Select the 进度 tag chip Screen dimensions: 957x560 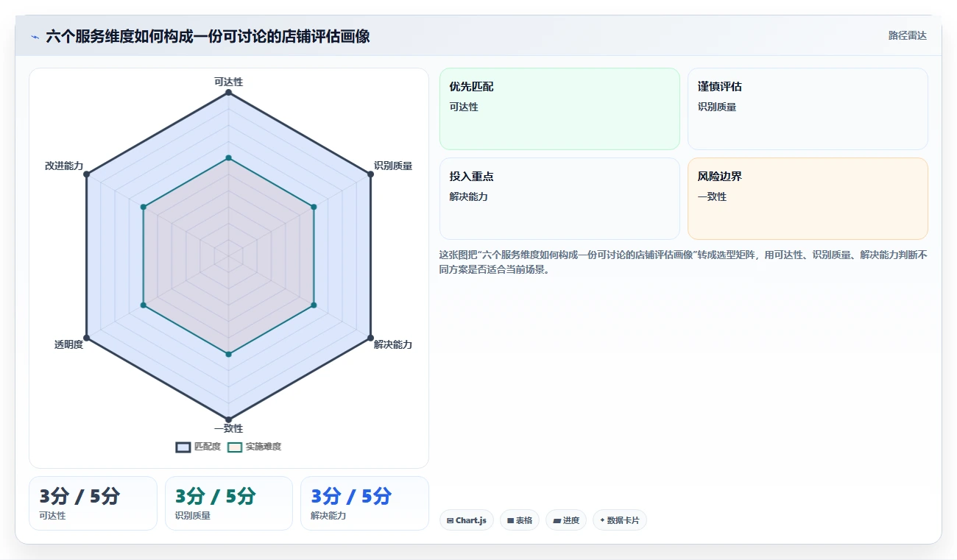pyautogui.click(x=566, y=520)
